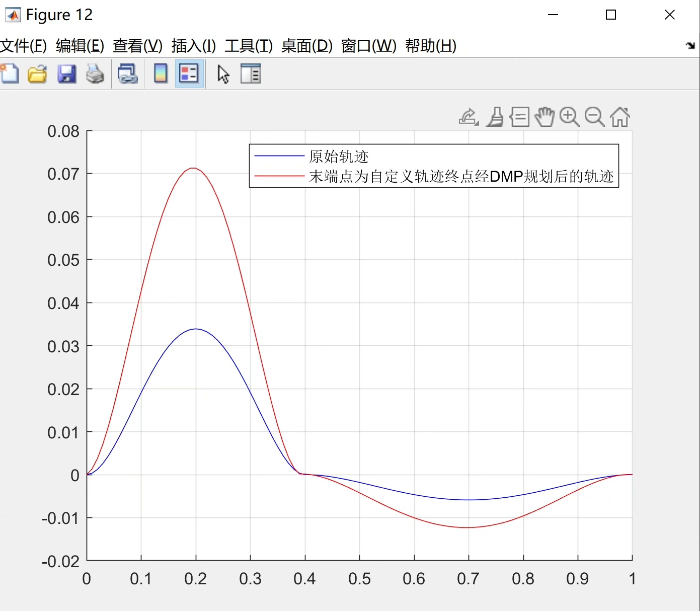The image size is (700, 611).
Task: Open Print Preview
Action: coord(127,73)
